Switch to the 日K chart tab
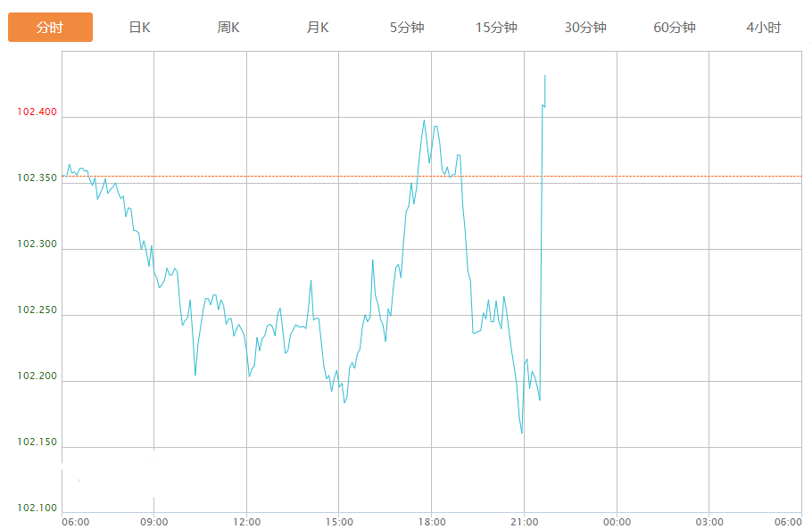The image size is (812, 529). click(139, 28)
